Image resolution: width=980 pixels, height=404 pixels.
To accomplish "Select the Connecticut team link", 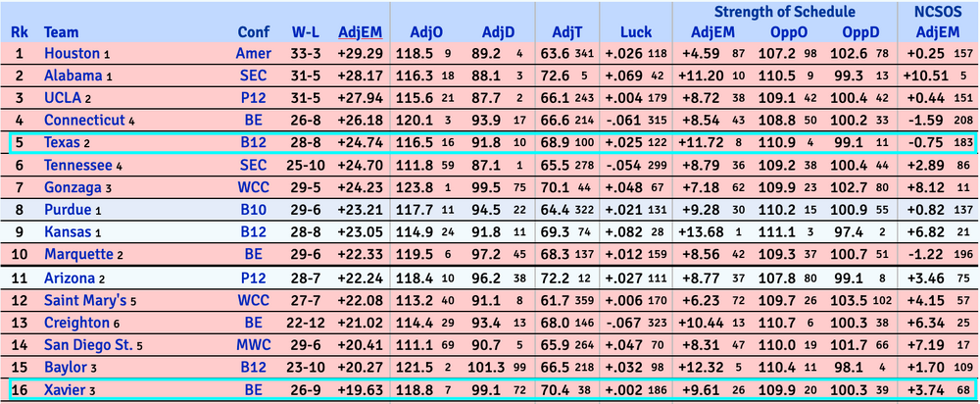I will 84,120.
